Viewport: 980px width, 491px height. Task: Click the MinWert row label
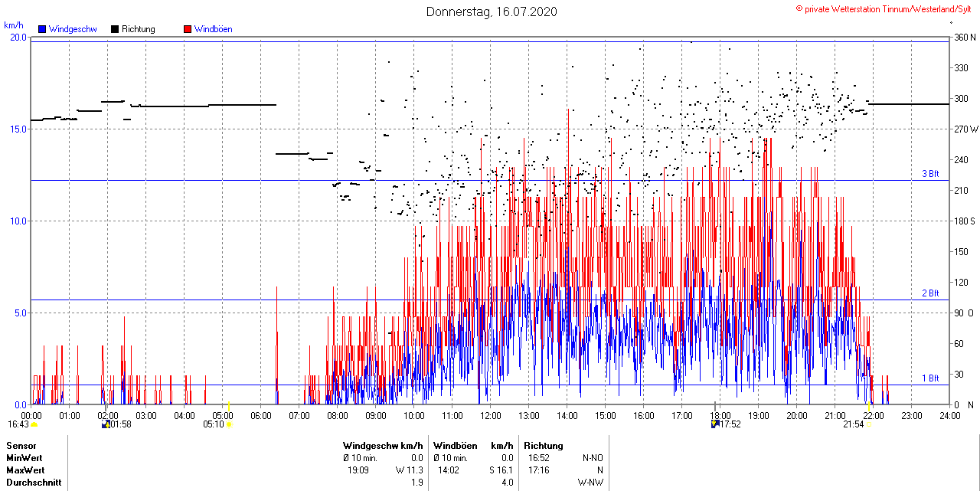[25, 458]
